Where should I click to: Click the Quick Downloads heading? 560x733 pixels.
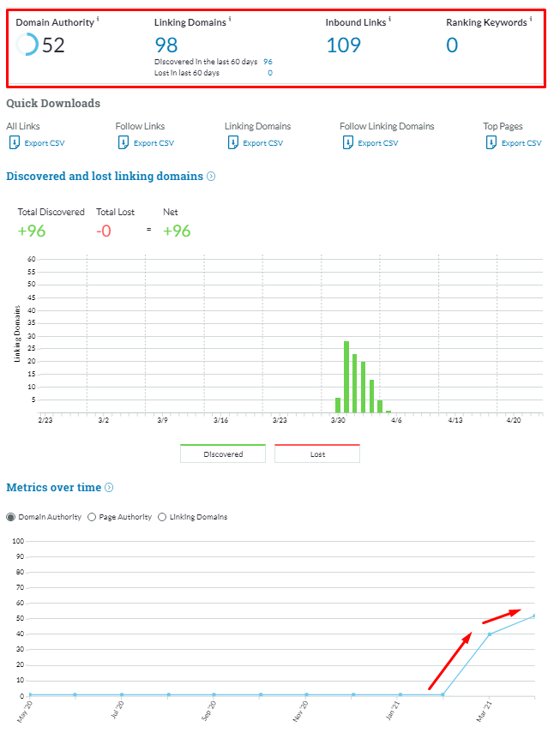tap(53, 104)
